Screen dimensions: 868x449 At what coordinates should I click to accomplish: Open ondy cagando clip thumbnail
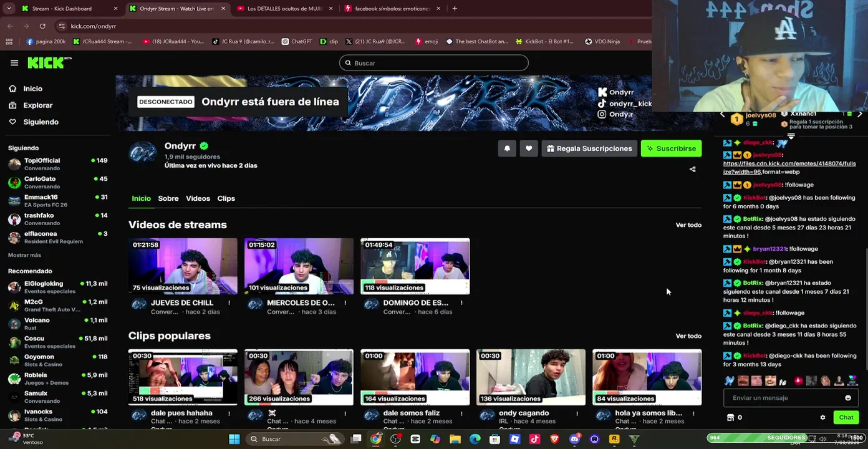(x=531, y=377)
